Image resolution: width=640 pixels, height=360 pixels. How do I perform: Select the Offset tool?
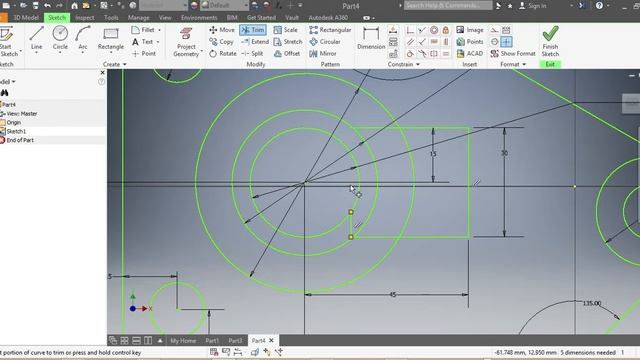tap(287, 53)
